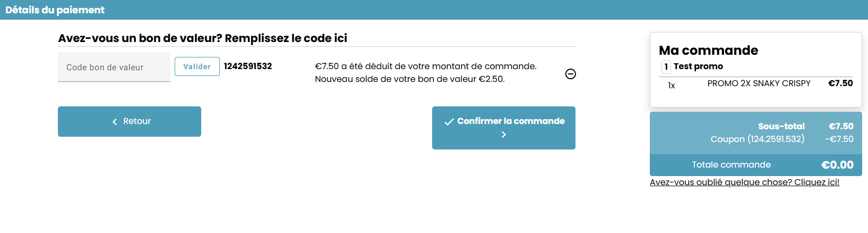Click the Détails du paiement header

(55, 10)
